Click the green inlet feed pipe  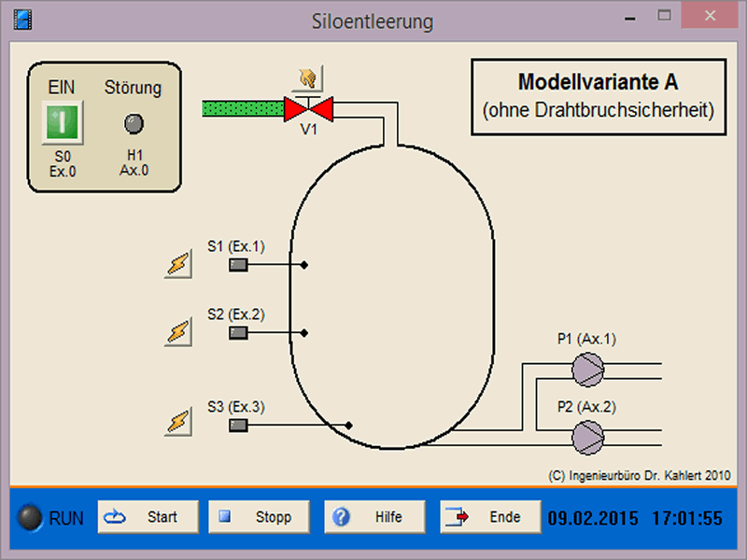coord(243,109)
